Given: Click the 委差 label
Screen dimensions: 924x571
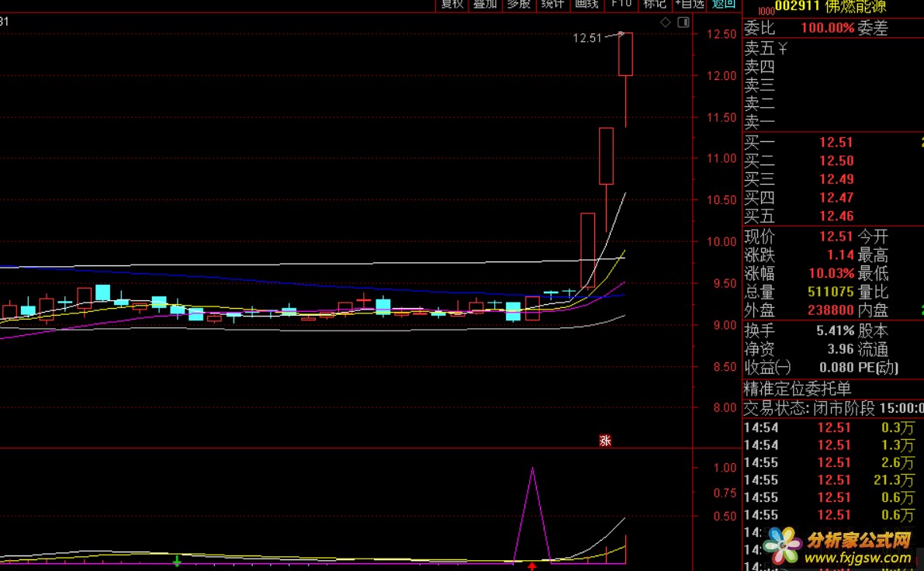Looking at the screenshot, I should (x=873, y=28).
